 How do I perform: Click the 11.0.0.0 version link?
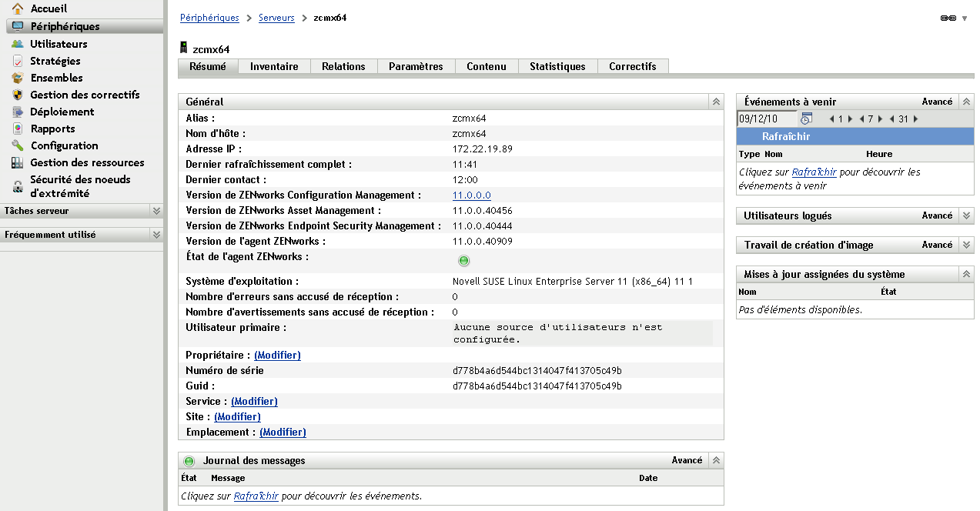pos(471,195)
